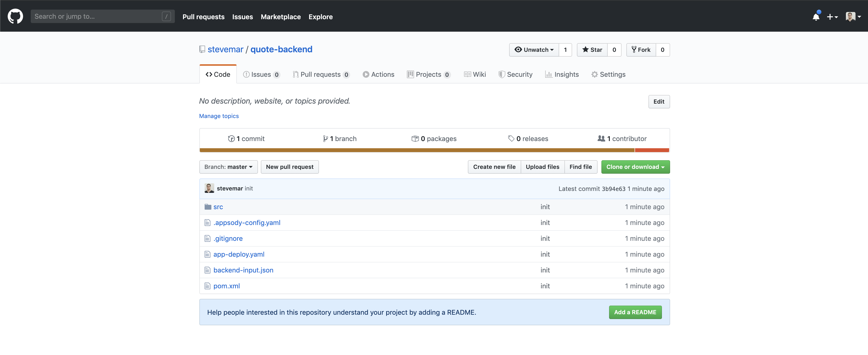Switch to the repository Issues tab

(x=261, y=74)
